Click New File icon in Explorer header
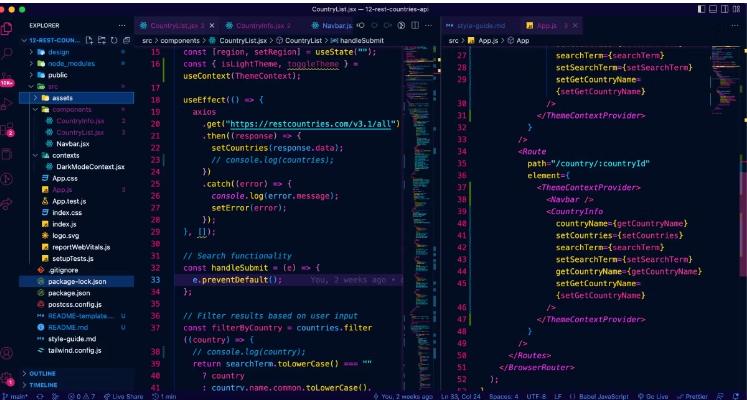The height and width of the screenshot is (400, 747). pos(89,40)
